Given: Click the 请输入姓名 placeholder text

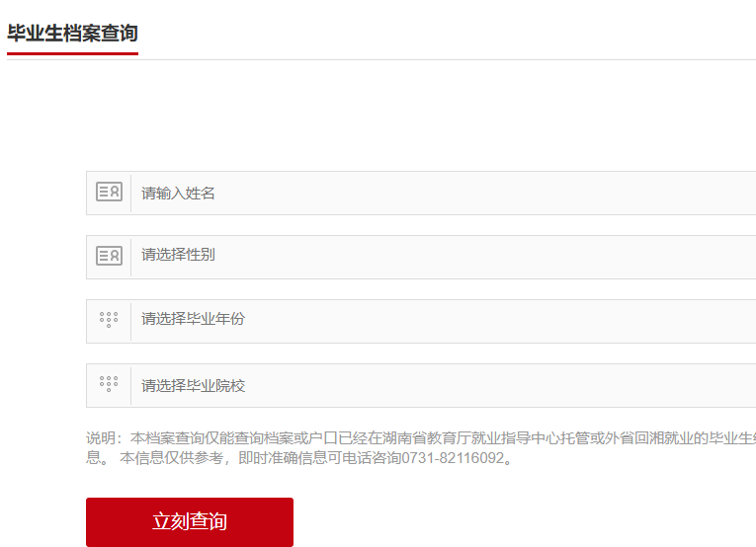Looking at the screenshot, I should [x=178, y=194].
